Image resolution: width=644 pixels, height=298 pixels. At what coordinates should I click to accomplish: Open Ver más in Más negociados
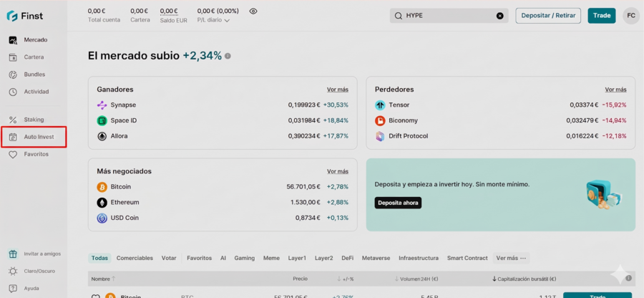(x=338, y=171)
